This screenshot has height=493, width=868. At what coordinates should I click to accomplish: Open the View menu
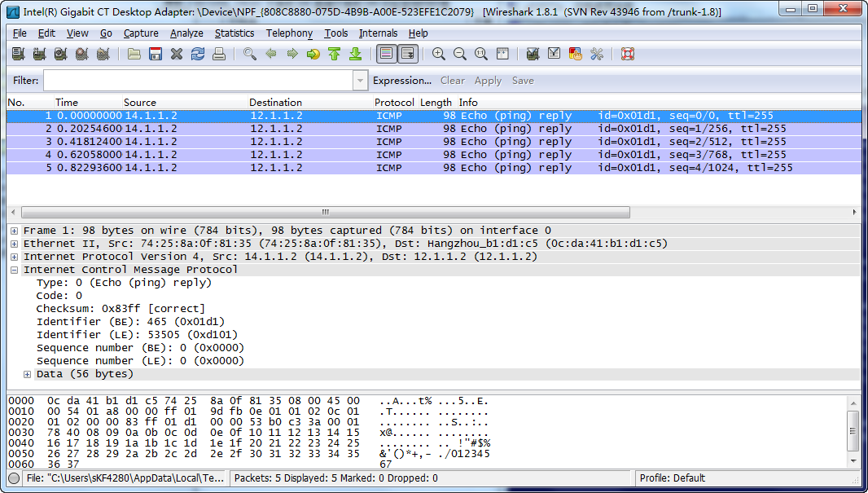coord(77,33)
